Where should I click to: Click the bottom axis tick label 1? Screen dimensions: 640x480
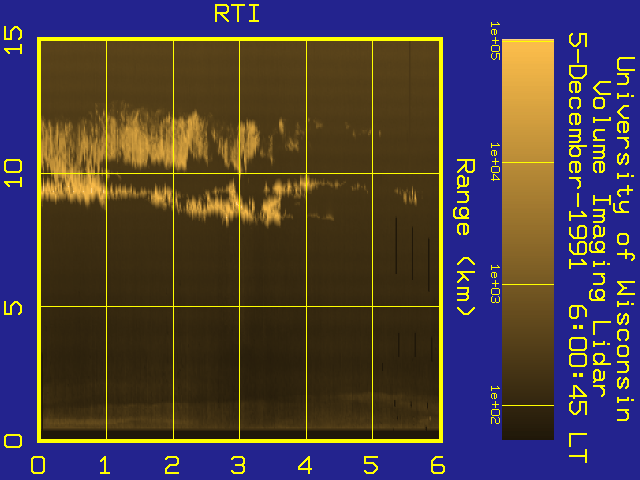point(104,465)
